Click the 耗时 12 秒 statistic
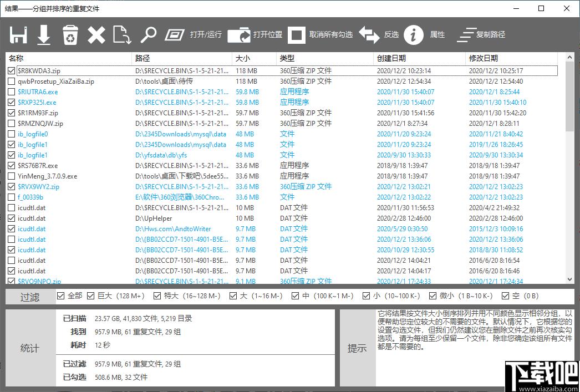The image size is (580, 392). (90, 345)
